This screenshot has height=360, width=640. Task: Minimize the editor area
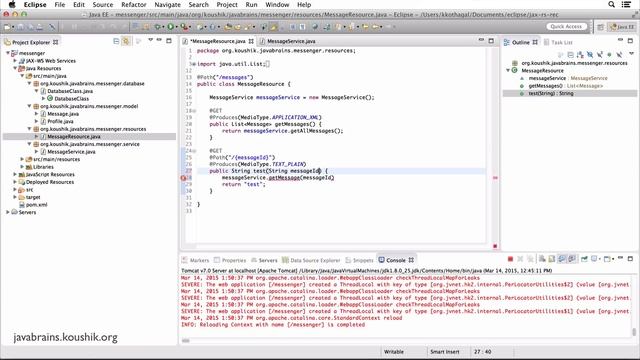coord(481,40)
